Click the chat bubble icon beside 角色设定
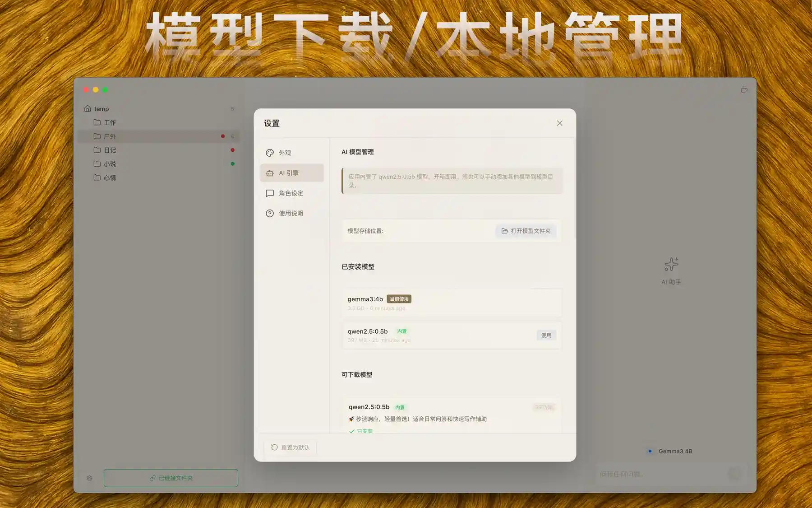 point(270,193)
